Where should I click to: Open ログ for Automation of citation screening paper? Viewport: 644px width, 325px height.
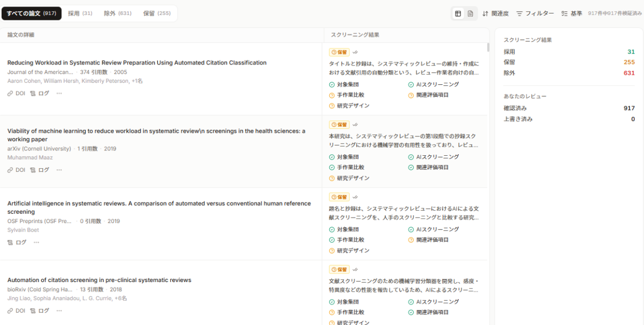pyautogui.click(x=40, y=310)
